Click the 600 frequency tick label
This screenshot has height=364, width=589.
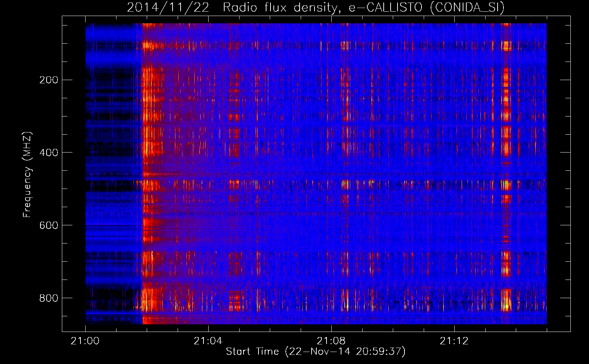(49, 225)
